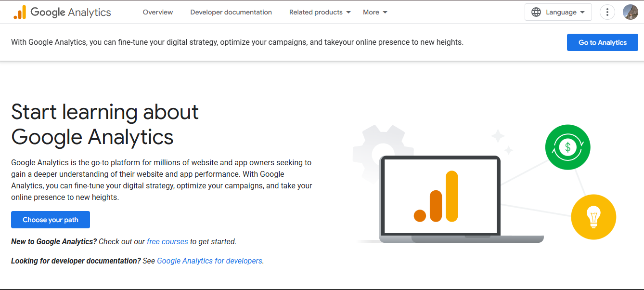Go to the Overview tab

point(158,12)
